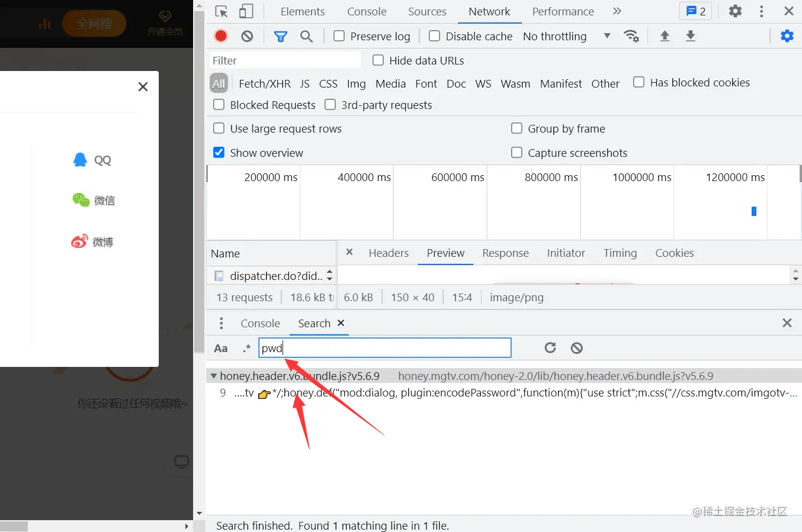802x532 pixels.
Task: Open the Headers detail tab
Action: 389,253
